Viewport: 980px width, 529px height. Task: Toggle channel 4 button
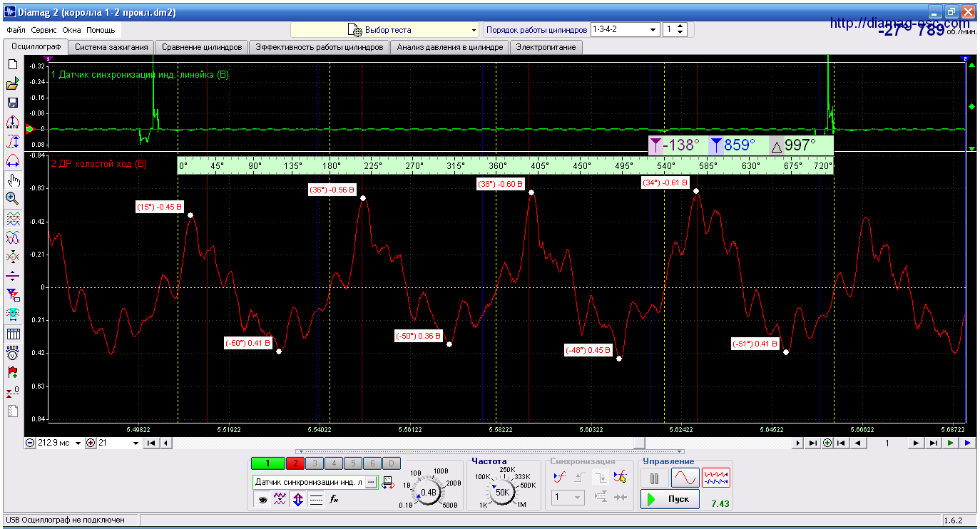pos(333,463)
